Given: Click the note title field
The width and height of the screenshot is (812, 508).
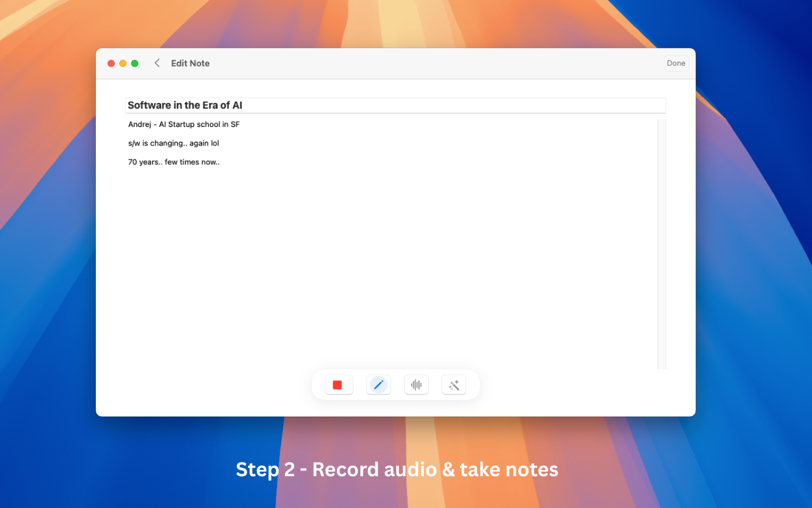Looking at the screenshot, I should 396,105.
